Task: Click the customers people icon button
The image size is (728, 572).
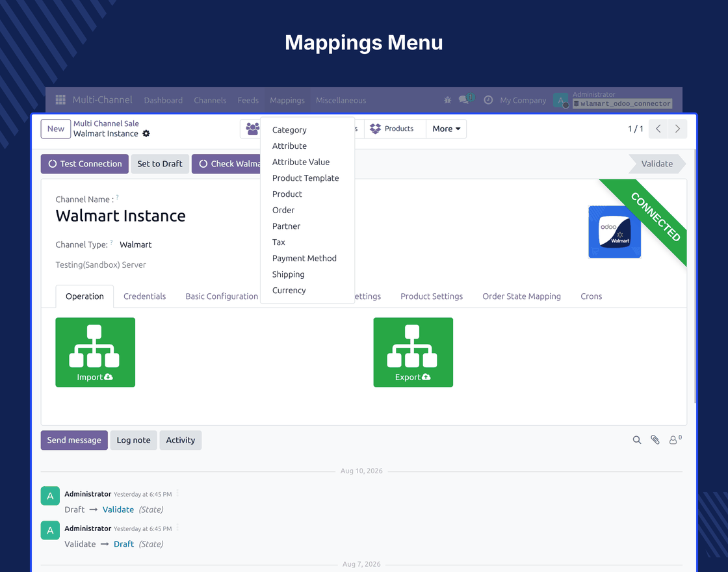Action: [x=252, y=129]
